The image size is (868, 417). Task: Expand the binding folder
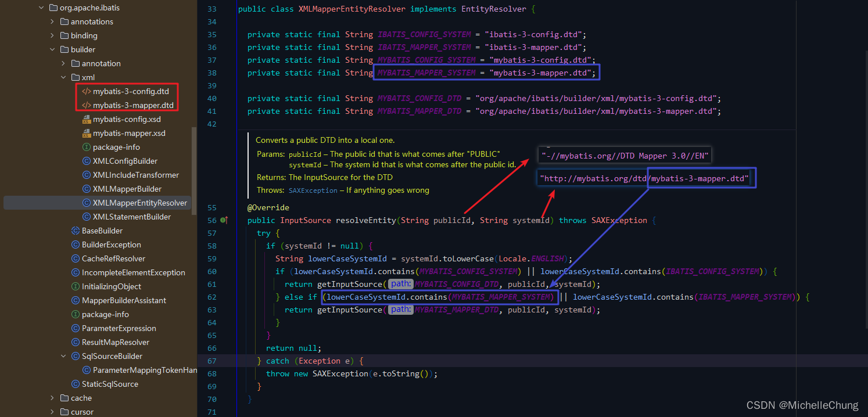pyautogui.click(x=52, y=35)
